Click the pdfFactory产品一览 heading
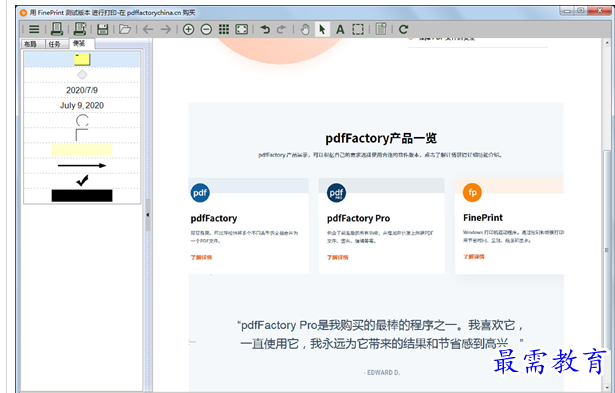Image resolution: width=615 pixels, height=393 pixels. tap(381, 138)
